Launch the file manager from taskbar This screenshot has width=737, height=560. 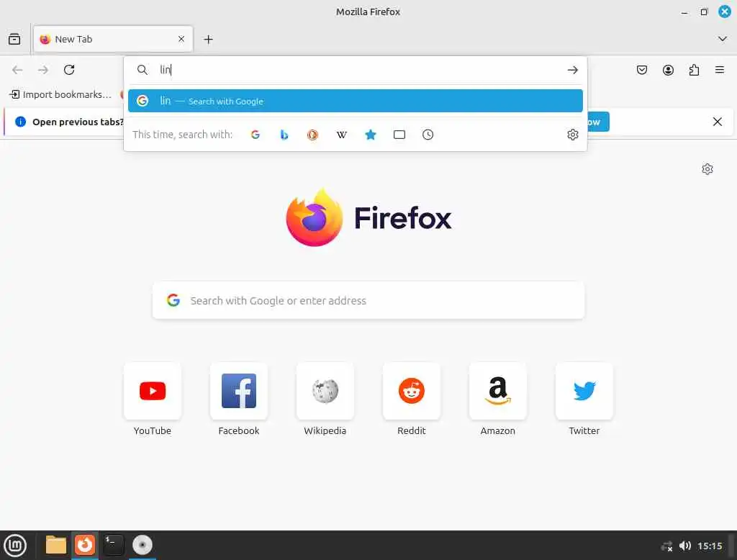(56, 545)
